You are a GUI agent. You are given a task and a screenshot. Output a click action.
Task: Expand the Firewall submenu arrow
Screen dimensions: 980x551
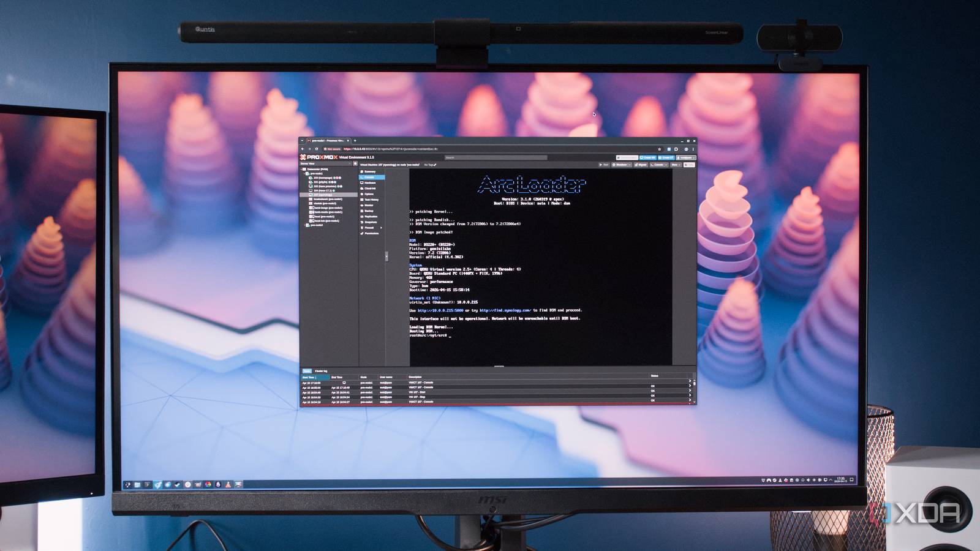tap(381, 228)
